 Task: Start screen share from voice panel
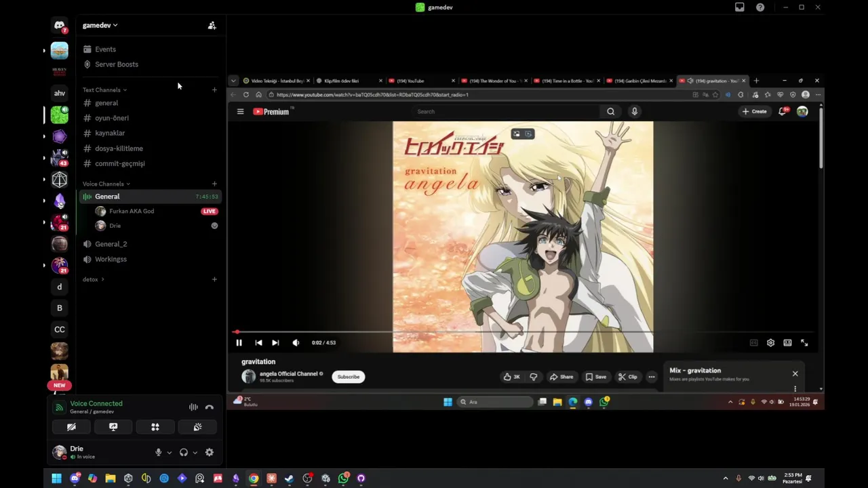tap(113, 427)
